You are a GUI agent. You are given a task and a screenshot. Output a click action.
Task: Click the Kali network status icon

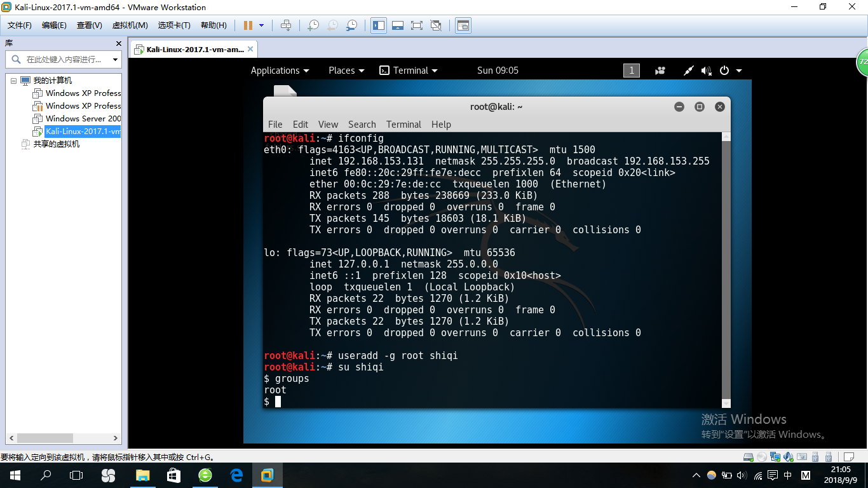(688, 71)
